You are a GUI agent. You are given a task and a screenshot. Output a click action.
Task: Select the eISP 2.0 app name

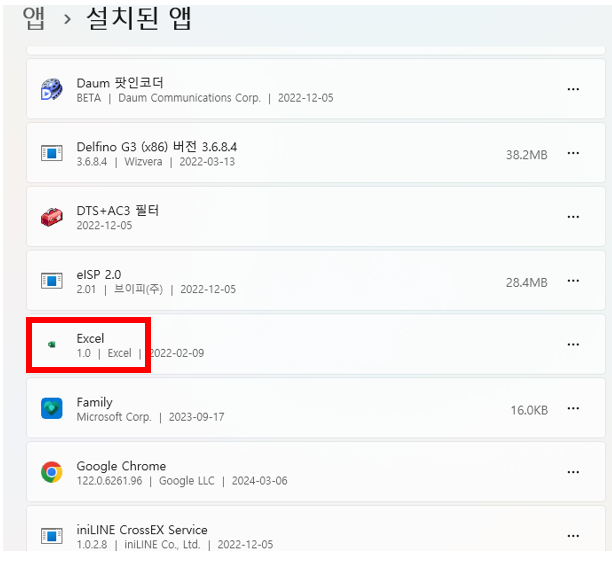[99, 274]
